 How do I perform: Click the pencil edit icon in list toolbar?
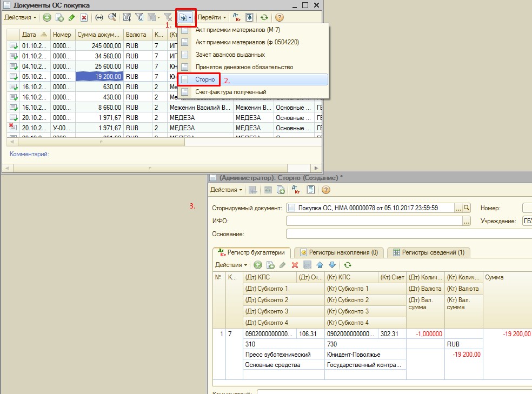click(71, 17)
